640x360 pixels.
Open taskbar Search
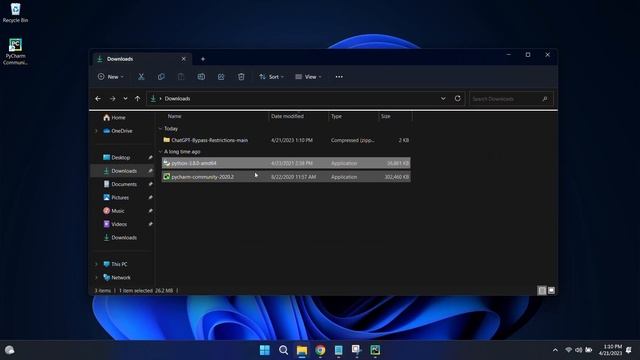pos(283,350)
